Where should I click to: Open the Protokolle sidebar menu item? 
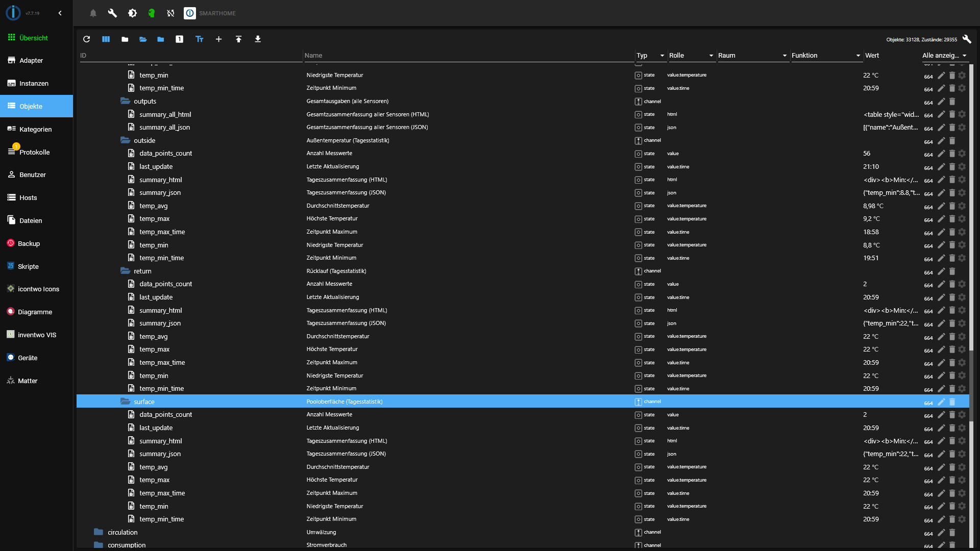point(34,152)
